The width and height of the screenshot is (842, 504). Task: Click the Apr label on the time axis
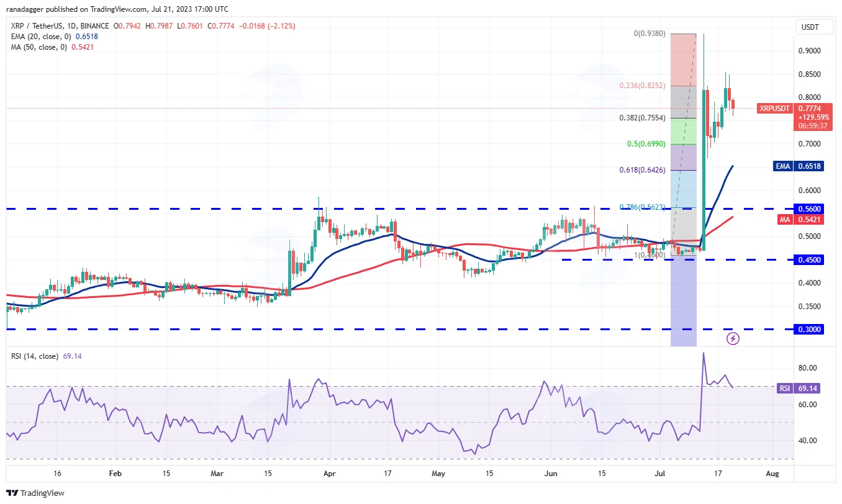pyautogui.click(x=330, y=474)
